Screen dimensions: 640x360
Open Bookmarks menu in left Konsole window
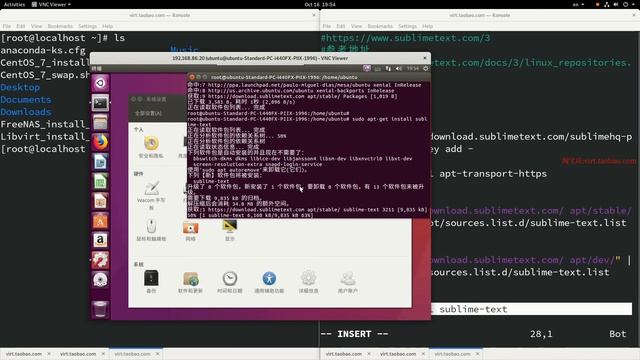click(x=60, y=26)
